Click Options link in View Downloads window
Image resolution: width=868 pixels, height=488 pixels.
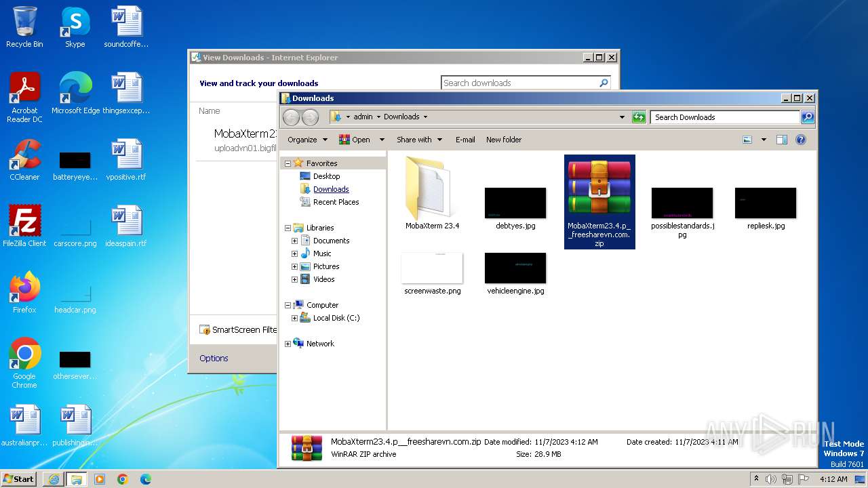[x=214, y=358]
